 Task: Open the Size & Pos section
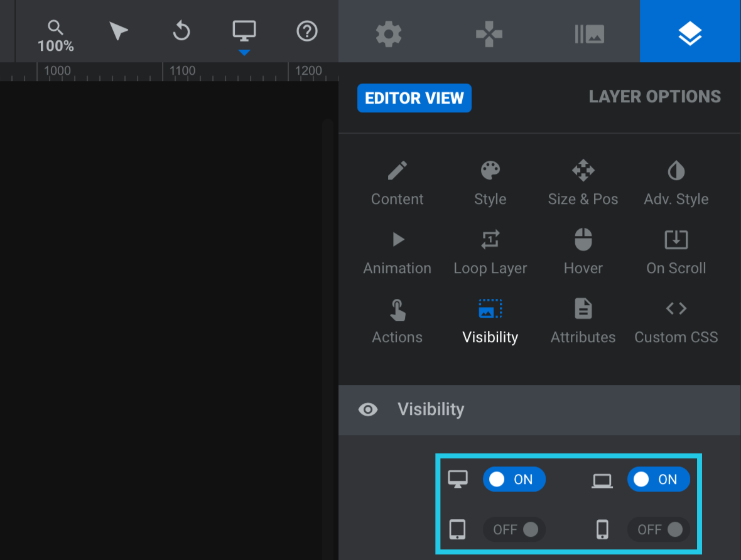click(583, 183)
